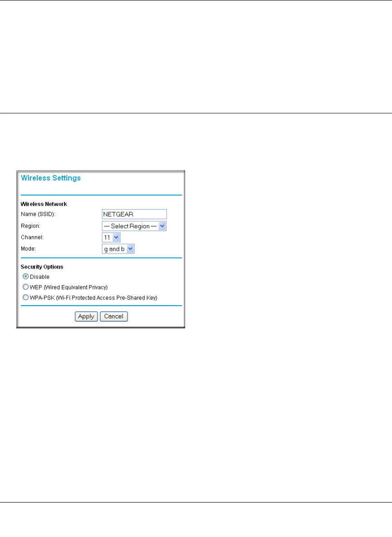392x537 pixels.
Task: Click the Mode: label
Action: click(x=28, y=249)
